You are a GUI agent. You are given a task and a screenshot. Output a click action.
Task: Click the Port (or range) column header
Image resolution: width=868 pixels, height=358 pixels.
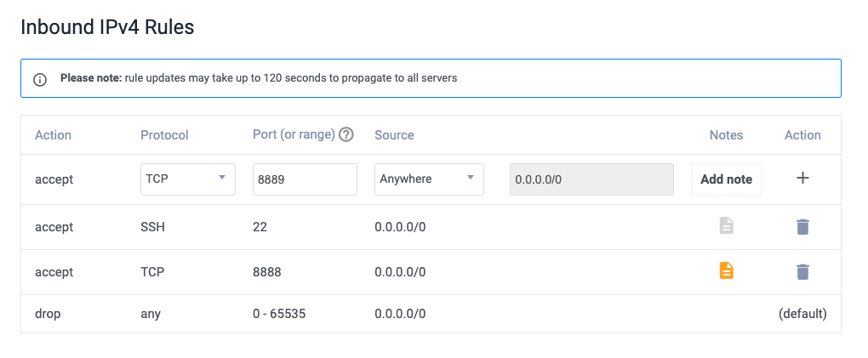pyautogui.click(x=294, y=134)
